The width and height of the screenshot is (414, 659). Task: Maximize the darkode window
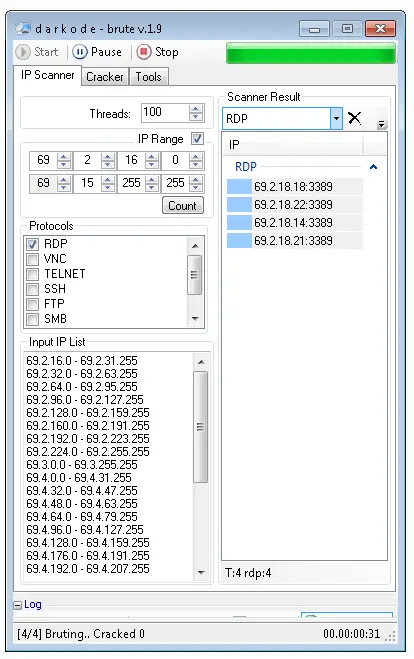[x=347, y=29]
